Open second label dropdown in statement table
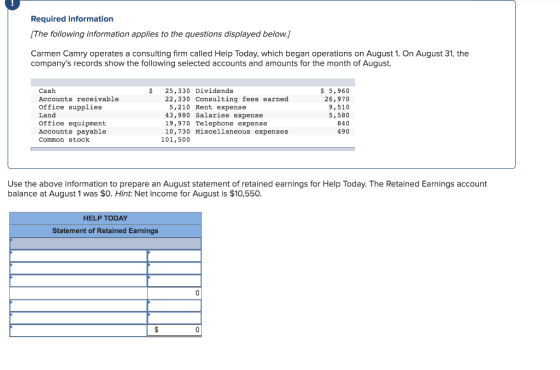 (x=79, y=268)
